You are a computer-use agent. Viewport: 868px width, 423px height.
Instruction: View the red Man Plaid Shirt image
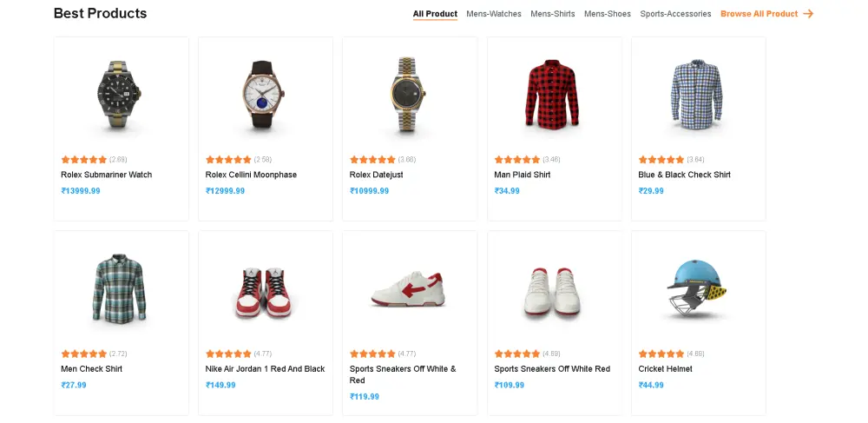[x=554, y=96]
